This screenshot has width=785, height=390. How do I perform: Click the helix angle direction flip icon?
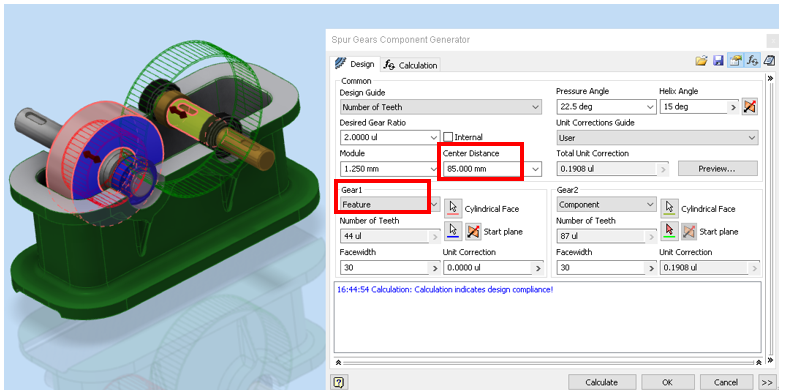749,107
